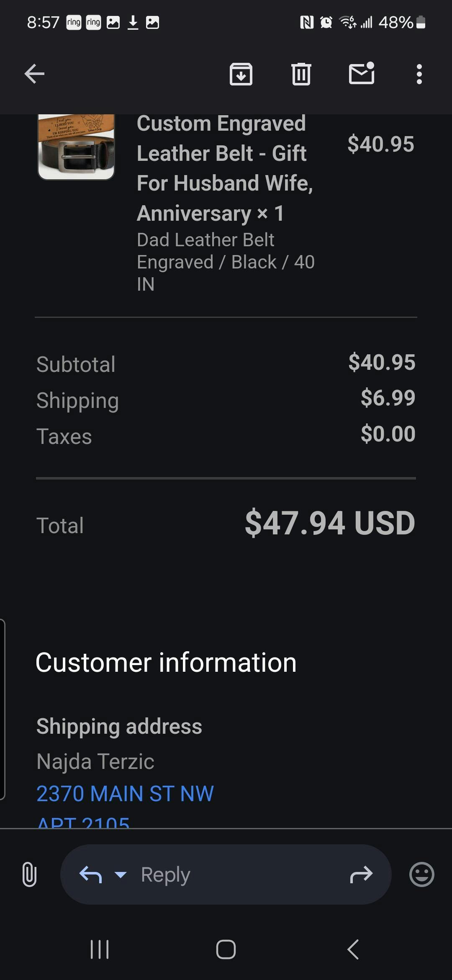Tap the leather belt product thumbnail

[76, 147]
